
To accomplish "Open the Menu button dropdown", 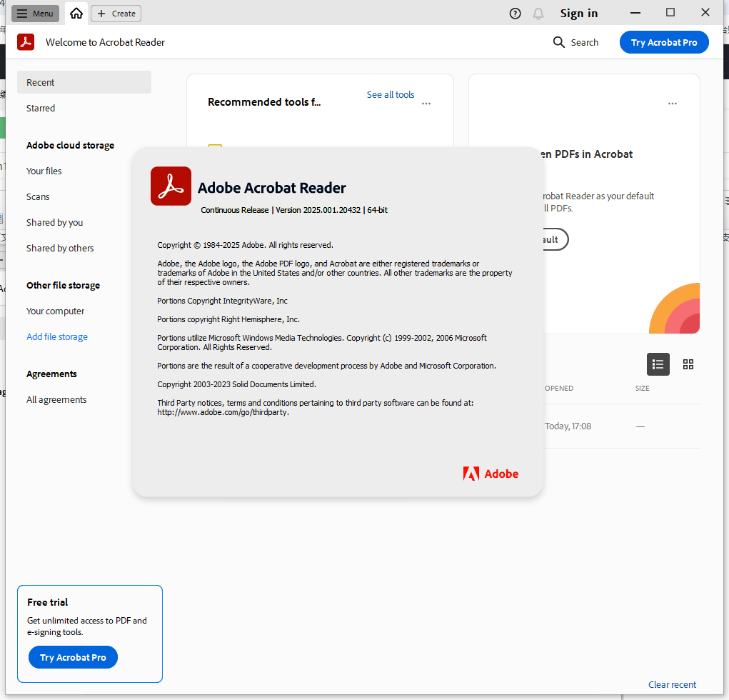I will 35,13.
